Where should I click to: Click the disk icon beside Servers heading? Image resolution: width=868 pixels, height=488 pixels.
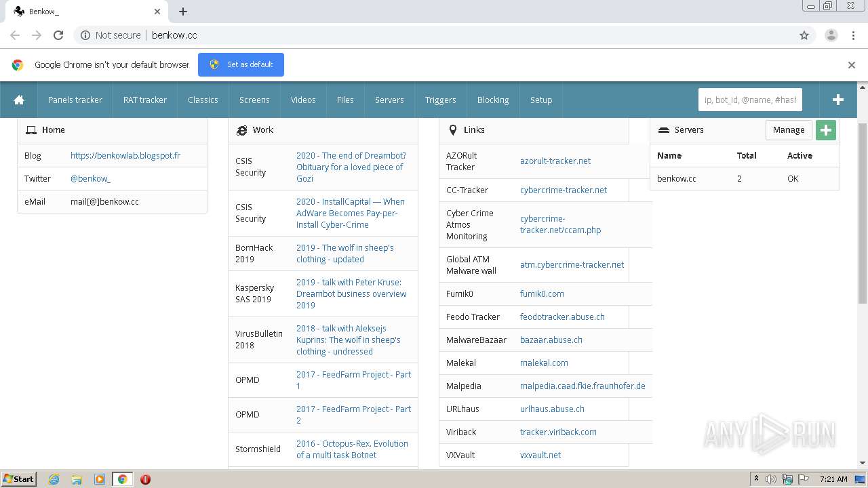tap(664, 130)
